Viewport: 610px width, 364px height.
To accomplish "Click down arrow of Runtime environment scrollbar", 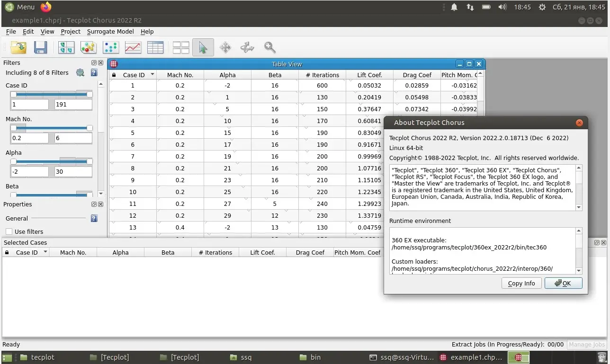I will click(x=579, y=270).
